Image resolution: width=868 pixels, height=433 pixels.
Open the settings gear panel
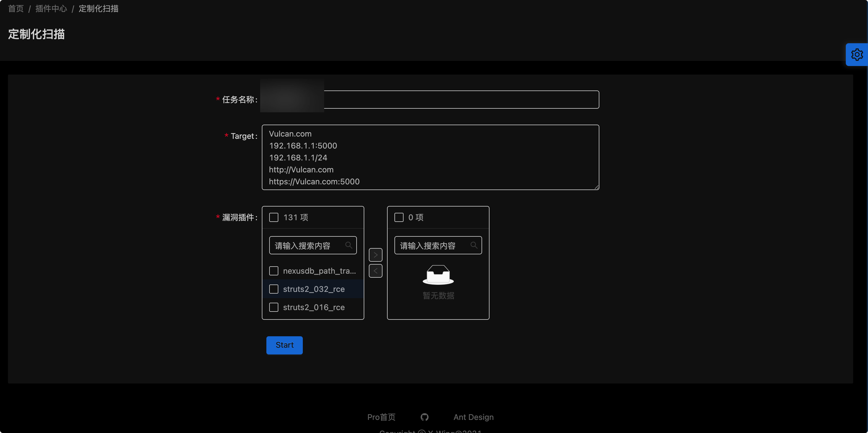click(x=857, y=55)
